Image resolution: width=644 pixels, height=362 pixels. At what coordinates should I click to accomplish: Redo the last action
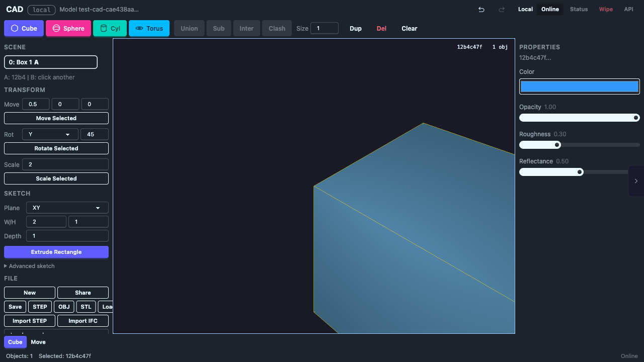pos(501,9)
